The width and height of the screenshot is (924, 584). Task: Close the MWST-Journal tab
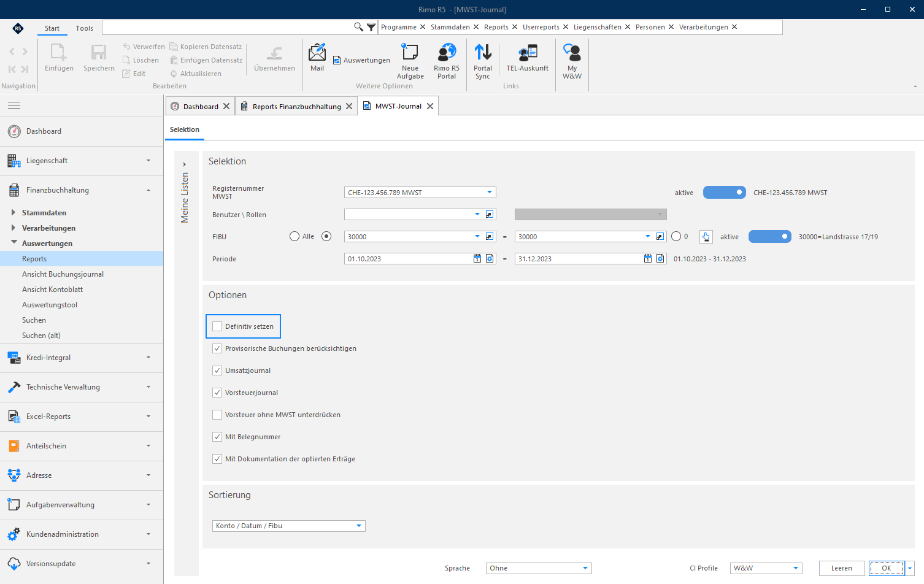[430, 106]
